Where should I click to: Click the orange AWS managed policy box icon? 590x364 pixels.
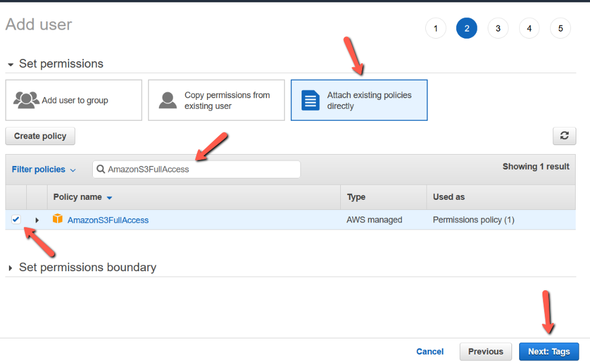[x=58, y=219]
